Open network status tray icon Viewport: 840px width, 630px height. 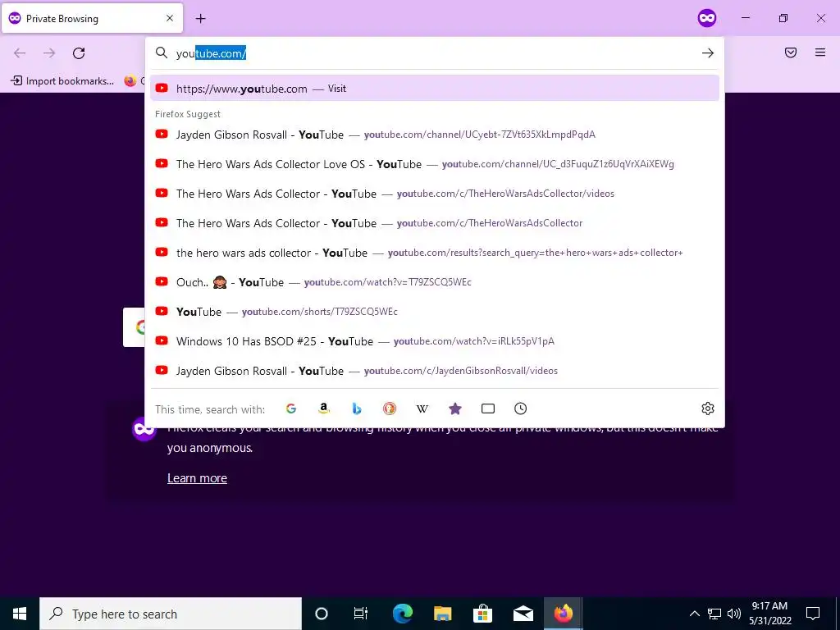714,614
